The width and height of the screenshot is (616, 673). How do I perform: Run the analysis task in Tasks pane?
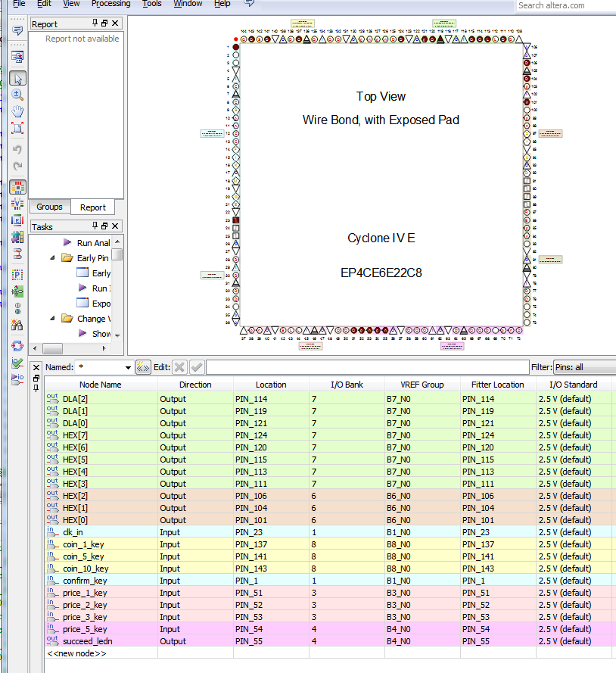tap(92, 242)
